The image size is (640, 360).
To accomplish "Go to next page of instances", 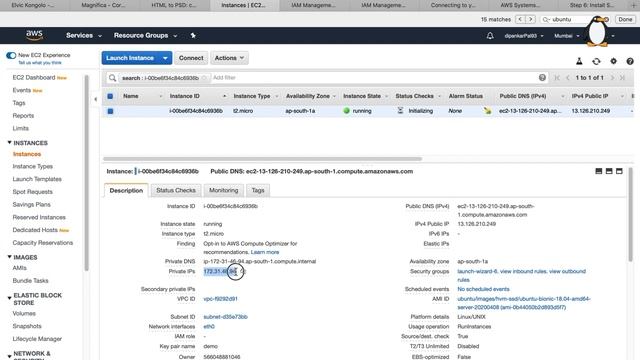I will [x=612, y=78].
